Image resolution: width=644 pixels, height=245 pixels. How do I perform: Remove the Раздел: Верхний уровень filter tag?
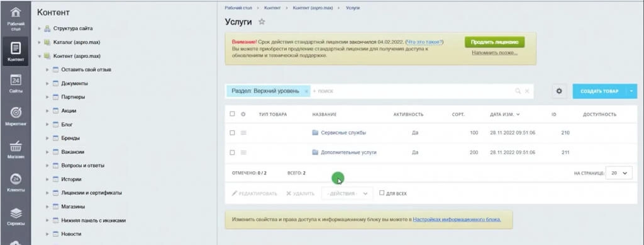pyautogui.click(x=306, y=91)
